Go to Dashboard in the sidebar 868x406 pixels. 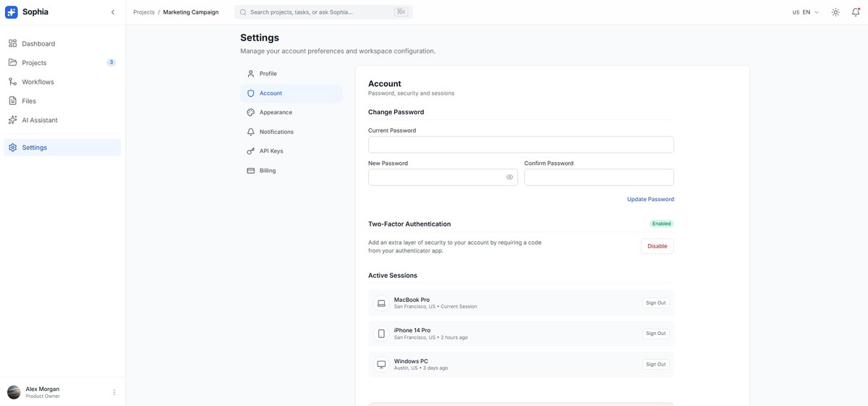tap(38, 43)
